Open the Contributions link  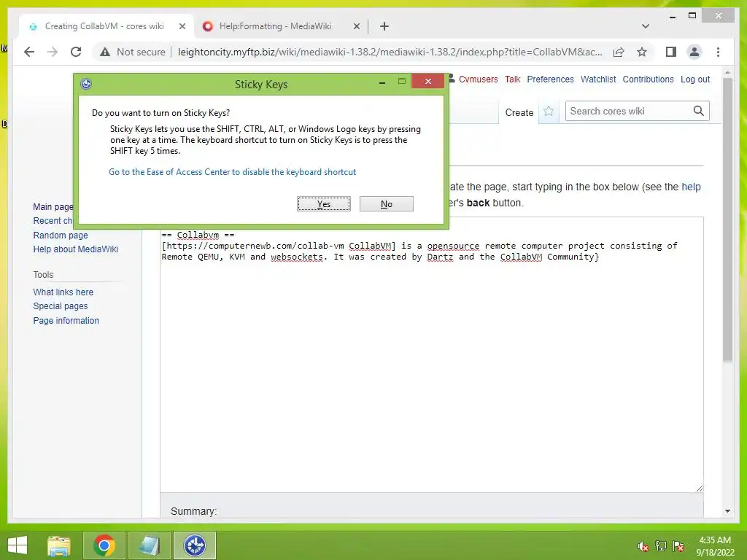648,79
